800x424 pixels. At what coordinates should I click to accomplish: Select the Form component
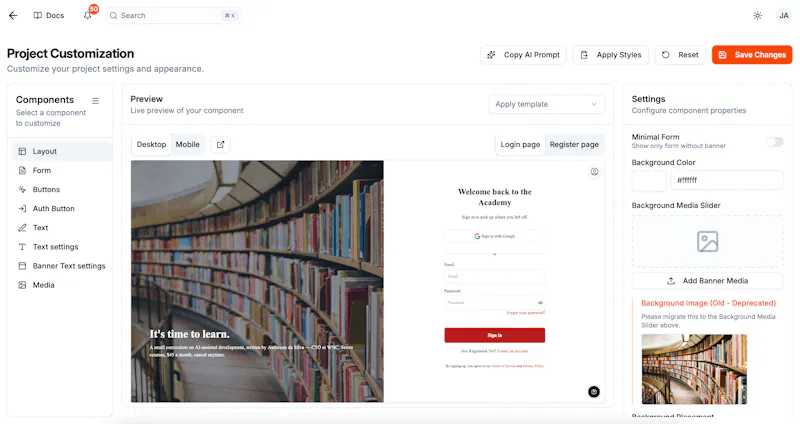point(62,170)
